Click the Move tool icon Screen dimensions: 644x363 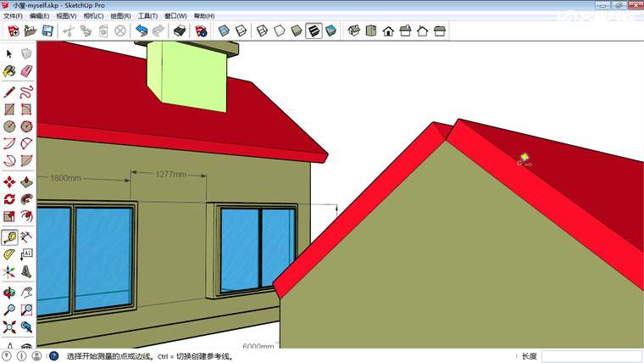pos(9,181)
